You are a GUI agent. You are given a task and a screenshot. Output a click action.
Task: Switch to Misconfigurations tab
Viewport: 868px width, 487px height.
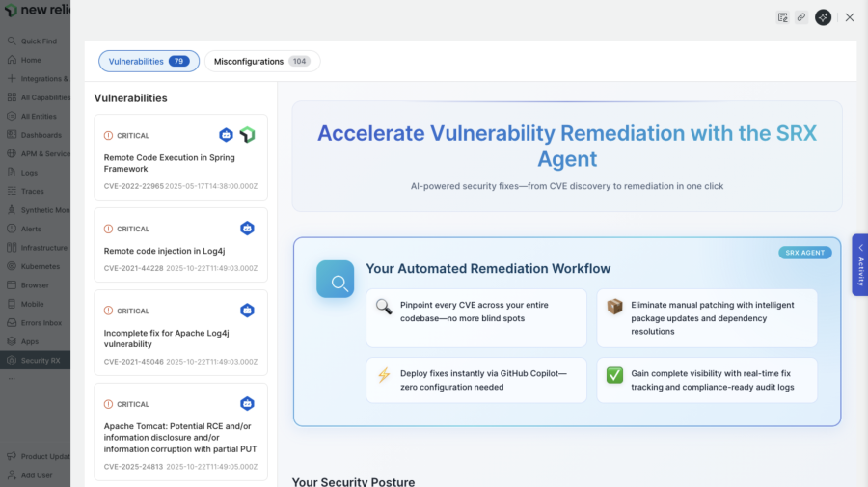coord(262,62)
